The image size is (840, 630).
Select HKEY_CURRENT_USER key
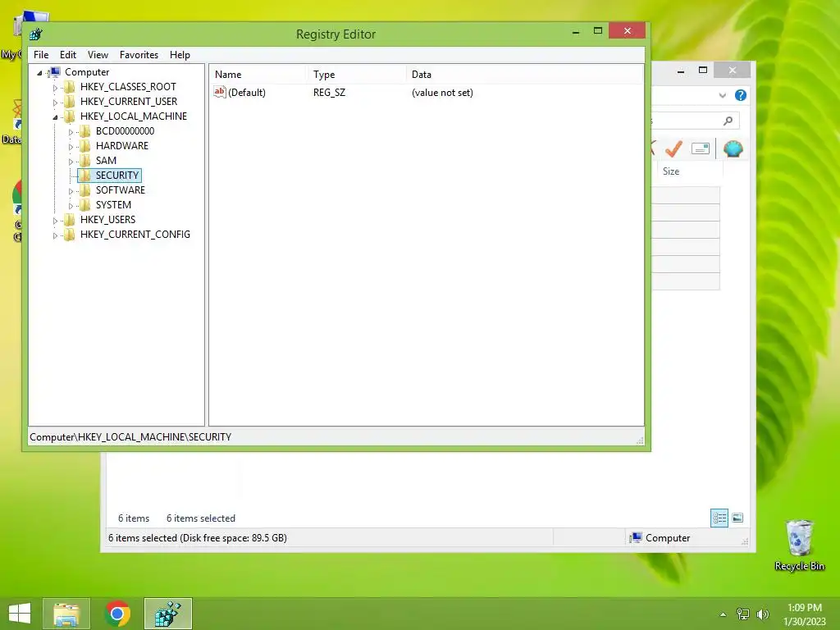point(129,101)
